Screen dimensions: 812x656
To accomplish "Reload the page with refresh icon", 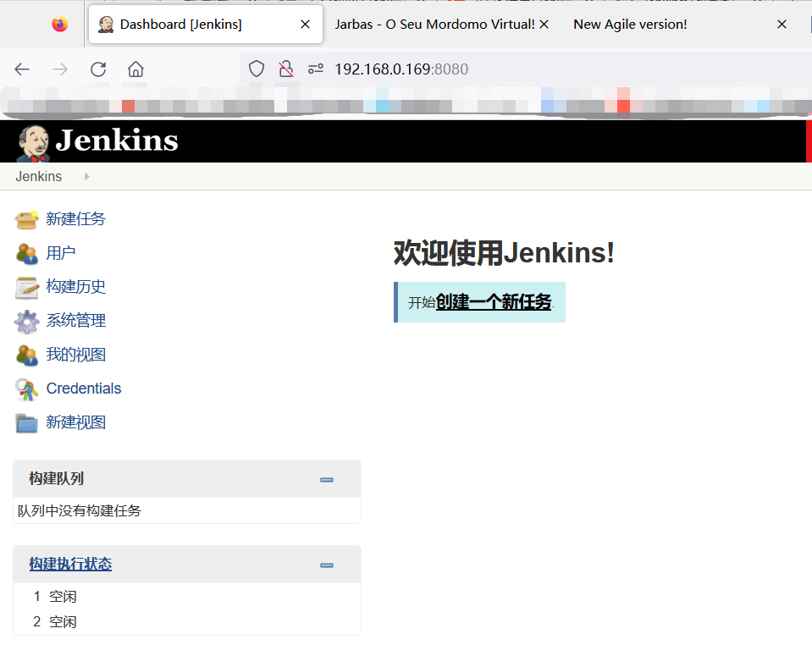I will click(x=98, y=69).
